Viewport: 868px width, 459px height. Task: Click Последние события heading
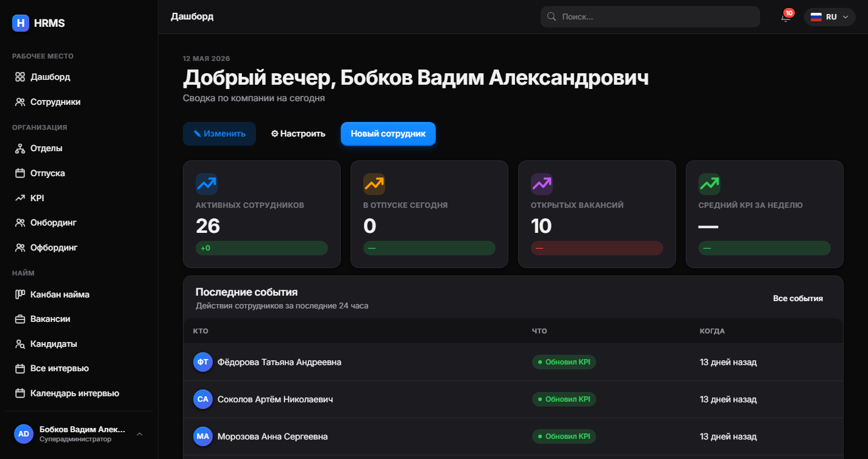click(x=246, y=292)
